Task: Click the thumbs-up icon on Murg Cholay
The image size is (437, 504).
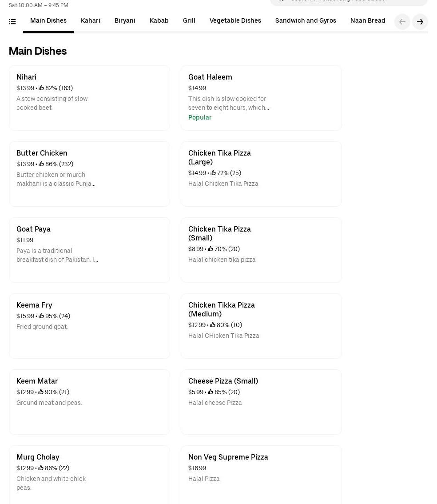Action: (x=41, y=468)
